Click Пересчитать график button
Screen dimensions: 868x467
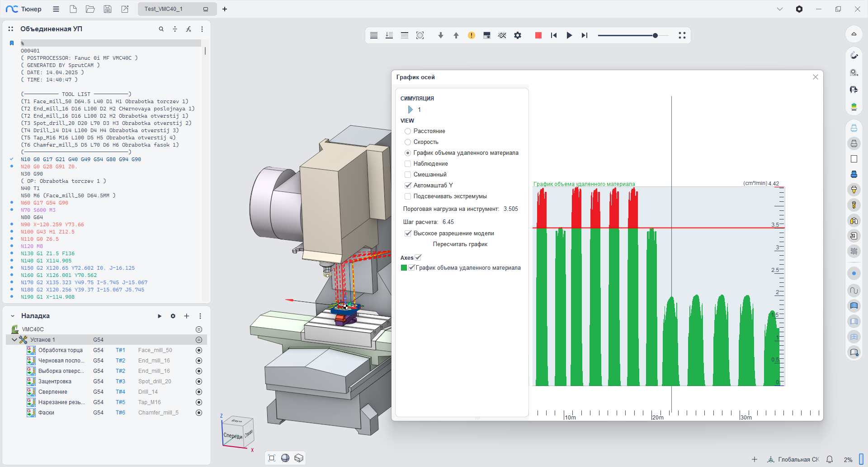coord(460,244)
